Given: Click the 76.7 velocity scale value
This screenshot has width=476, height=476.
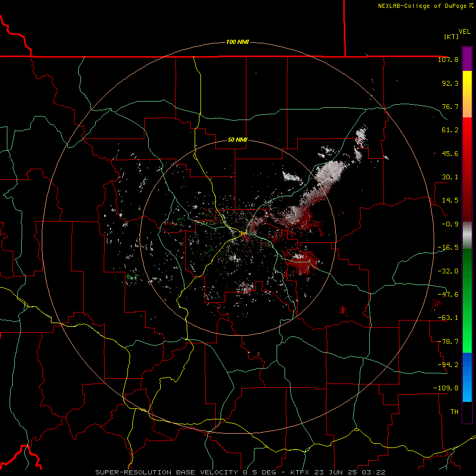Looking at the screenshot, I should point(450,106).
